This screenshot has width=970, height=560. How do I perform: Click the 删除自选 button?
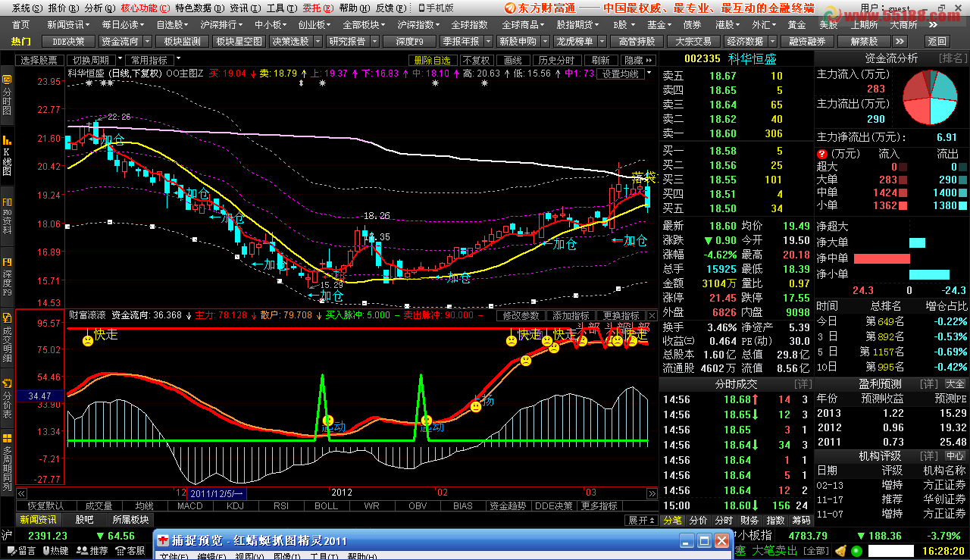tap(432, 60)
